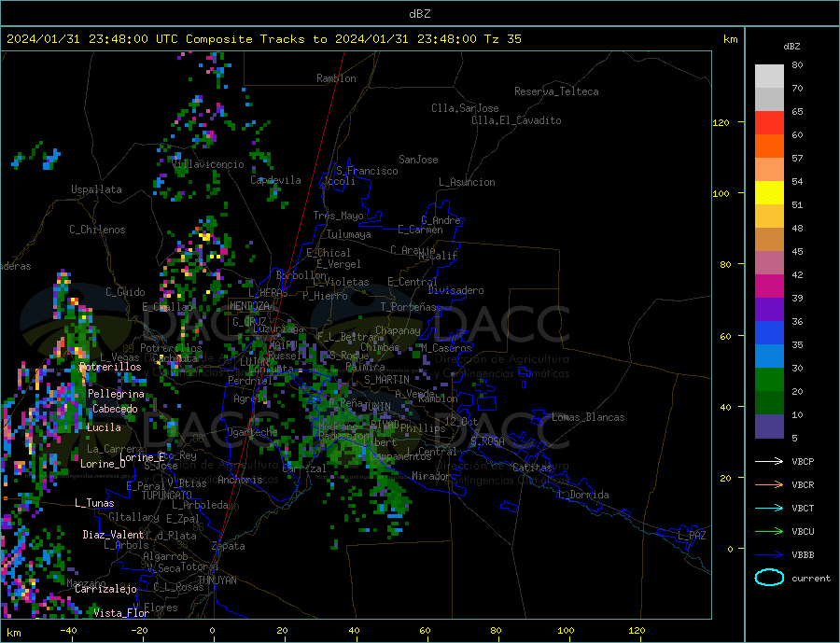The image size is (840, 643).
Task: Click the Diaz_Valent label
Action: pos(114,535)
